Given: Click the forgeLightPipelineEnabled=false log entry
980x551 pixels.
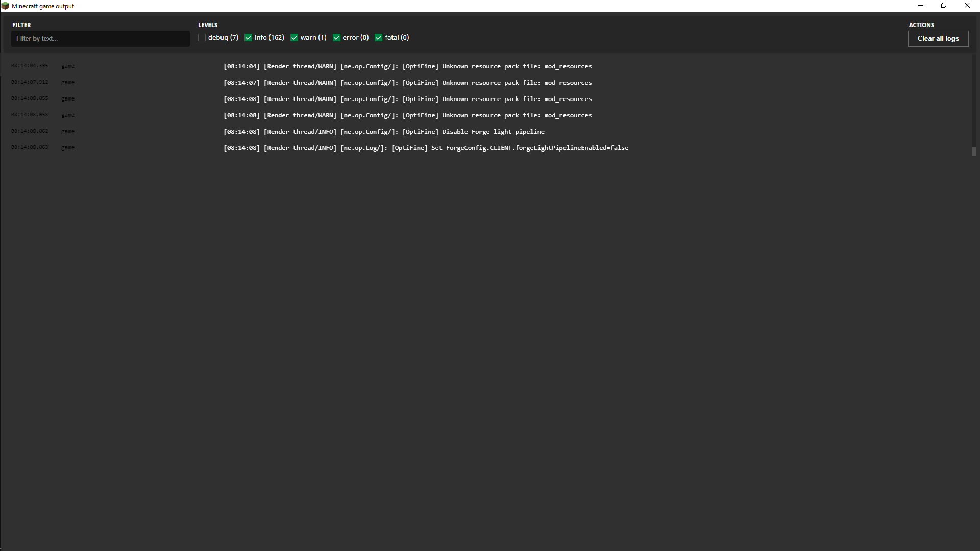Looking at the screenshot, I should (x=426, y=148).
